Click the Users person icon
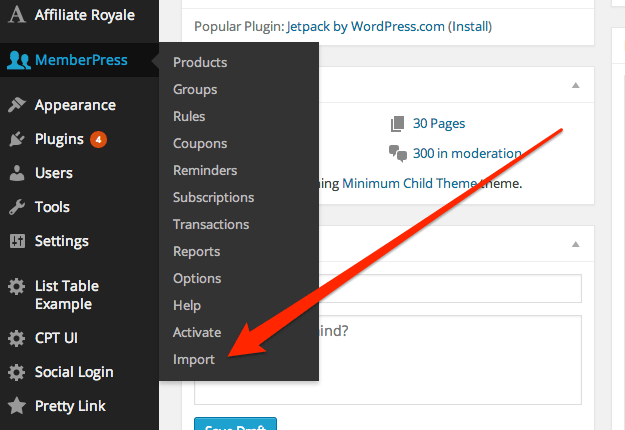Screen dimensions: 625x430 17,173
